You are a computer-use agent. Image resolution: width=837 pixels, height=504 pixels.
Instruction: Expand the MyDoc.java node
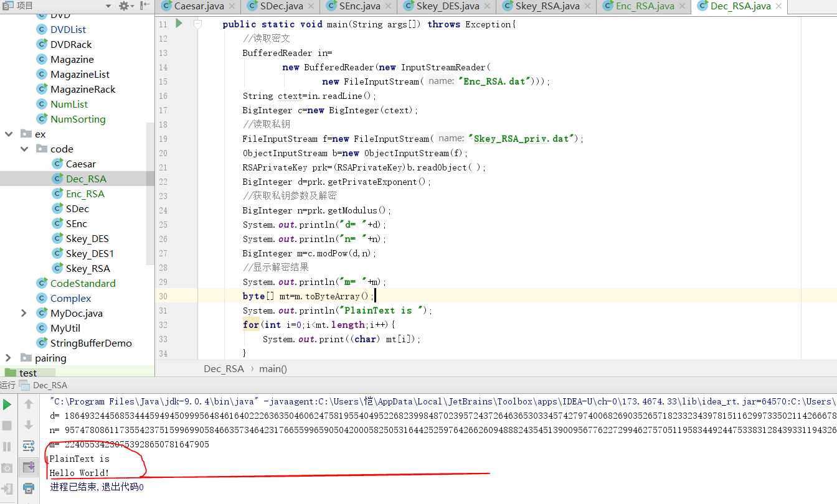24,313
